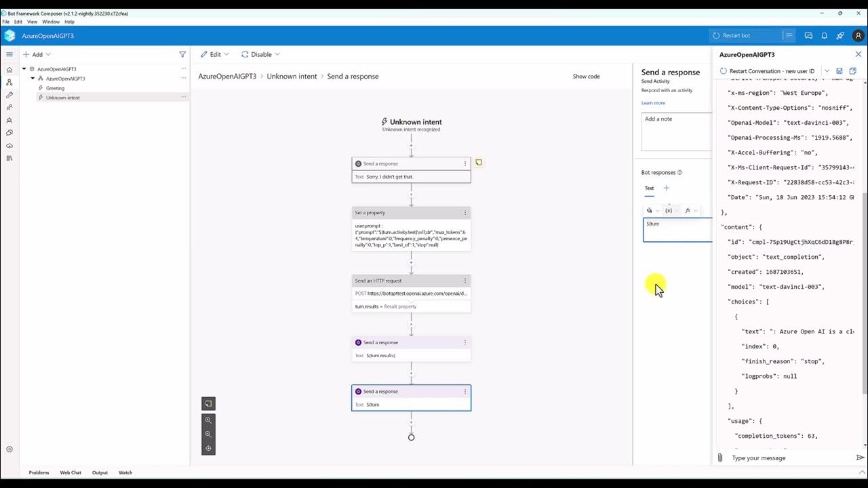
Task: Close the Web Chat panel
Action: point(859,54)
